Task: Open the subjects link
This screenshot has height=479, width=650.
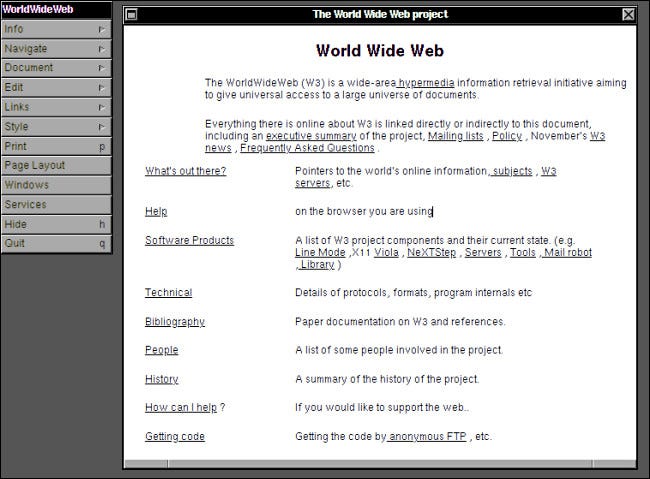Action: [512, 171]
